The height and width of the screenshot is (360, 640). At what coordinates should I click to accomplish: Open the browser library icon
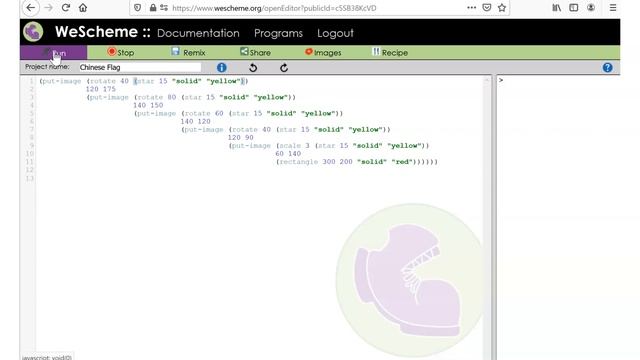(x=557, y=8)
